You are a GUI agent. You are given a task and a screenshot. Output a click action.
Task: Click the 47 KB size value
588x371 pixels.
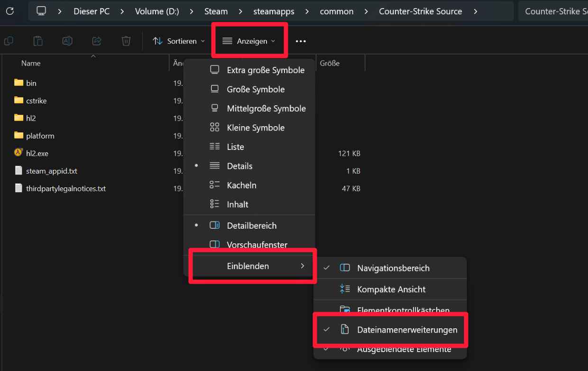pyautogui.click(x=351, y=188)
